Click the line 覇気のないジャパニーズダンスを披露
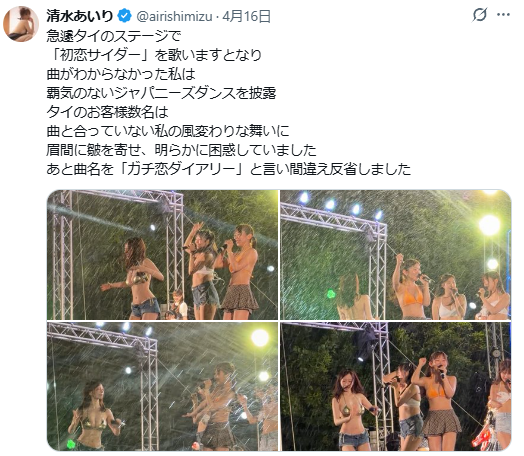The width and height of the screenshot is (524, 456). 161,93
